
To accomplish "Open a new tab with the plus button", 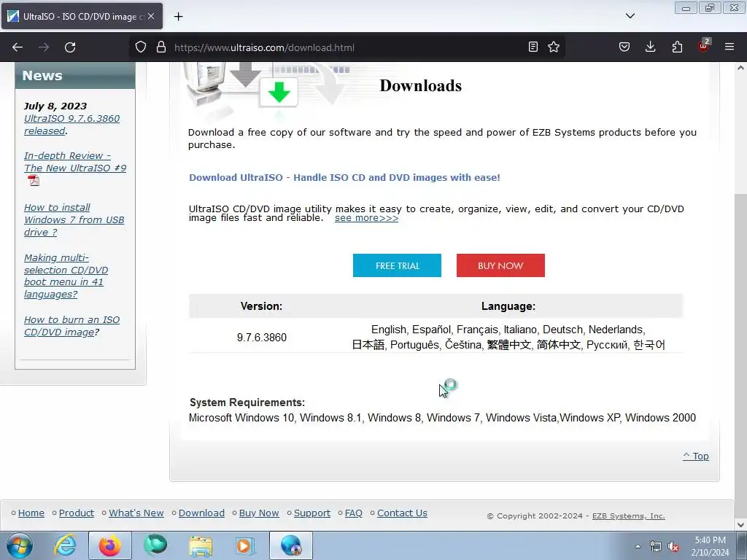I will [178, 16].
